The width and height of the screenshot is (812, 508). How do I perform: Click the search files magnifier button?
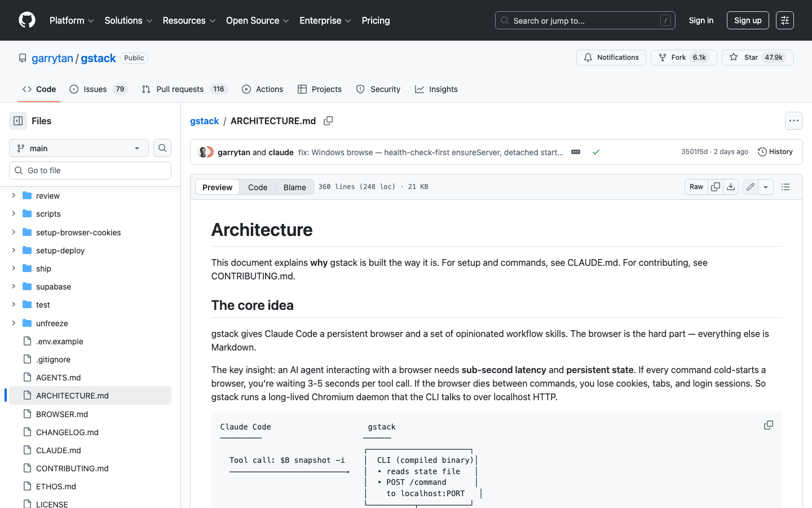point(162,148)
